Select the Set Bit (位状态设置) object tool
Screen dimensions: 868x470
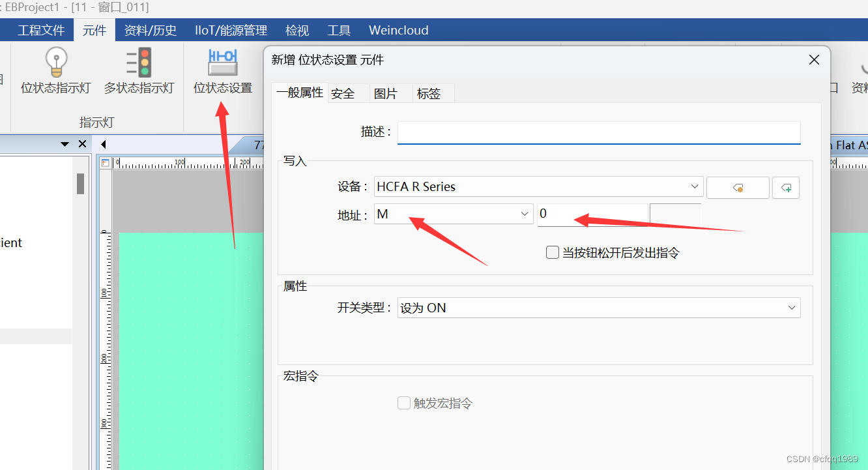pyautogui.click(x=223, y=72)
